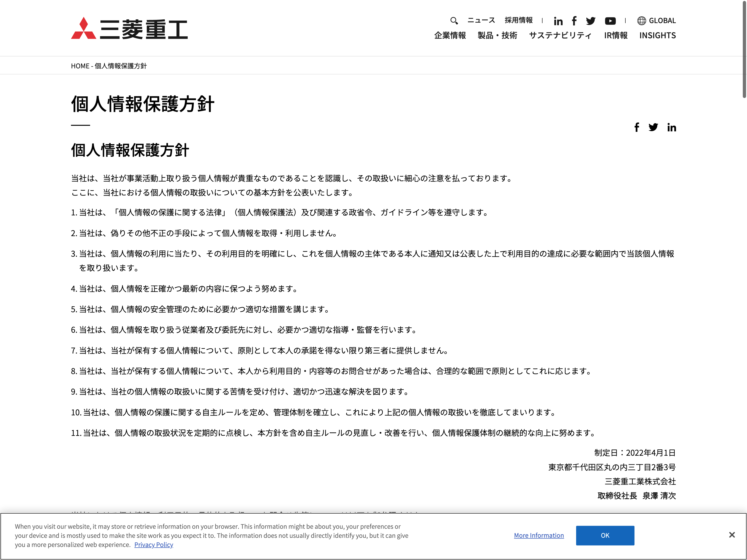The width and height of the screenshot is (747, 560).
Task: Click the ニュース link
Action: pyautogui.click(x=481, y=20)
